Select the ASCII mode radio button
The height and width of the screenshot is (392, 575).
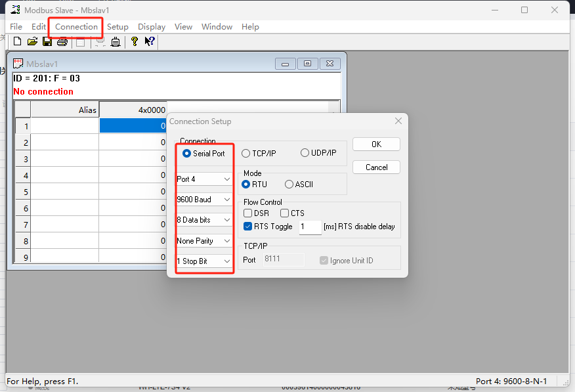289,185
